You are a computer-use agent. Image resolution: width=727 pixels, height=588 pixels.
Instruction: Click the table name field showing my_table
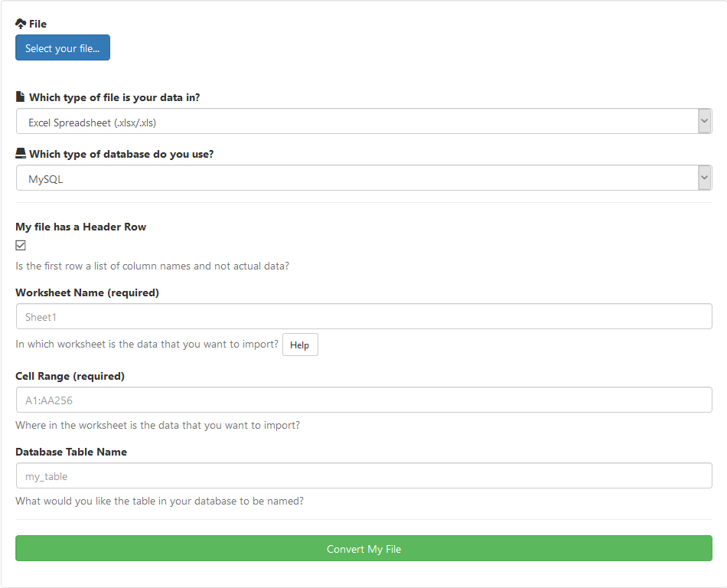363,476
